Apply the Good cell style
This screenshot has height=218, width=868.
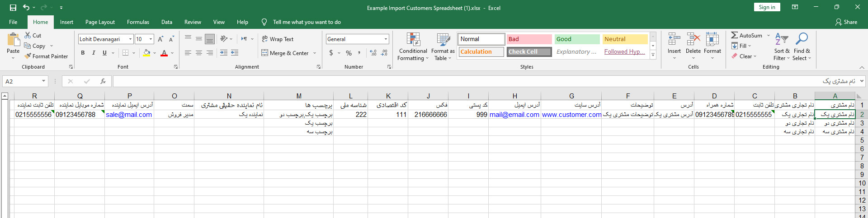pyautogui.click(x=577, y=39)
